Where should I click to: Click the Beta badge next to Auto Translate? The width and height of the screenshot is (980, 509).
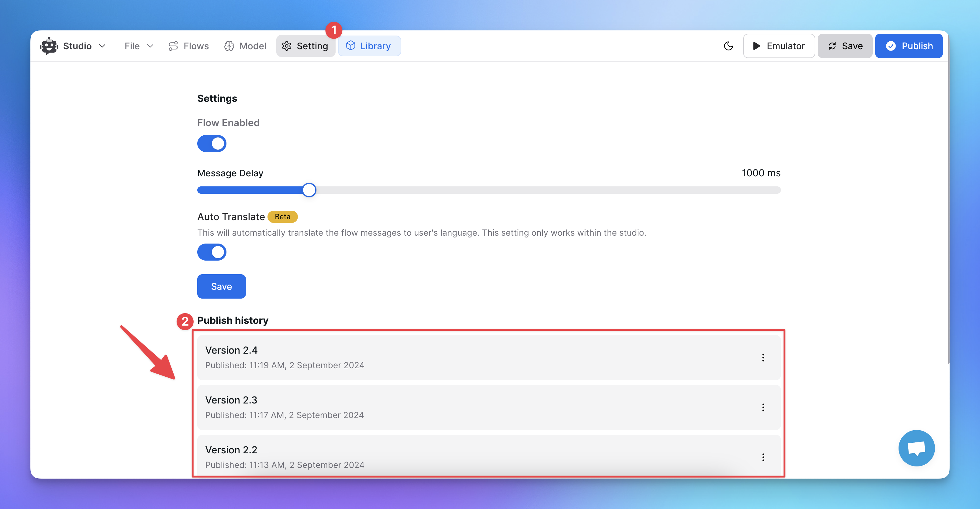[x=282, y=217]
